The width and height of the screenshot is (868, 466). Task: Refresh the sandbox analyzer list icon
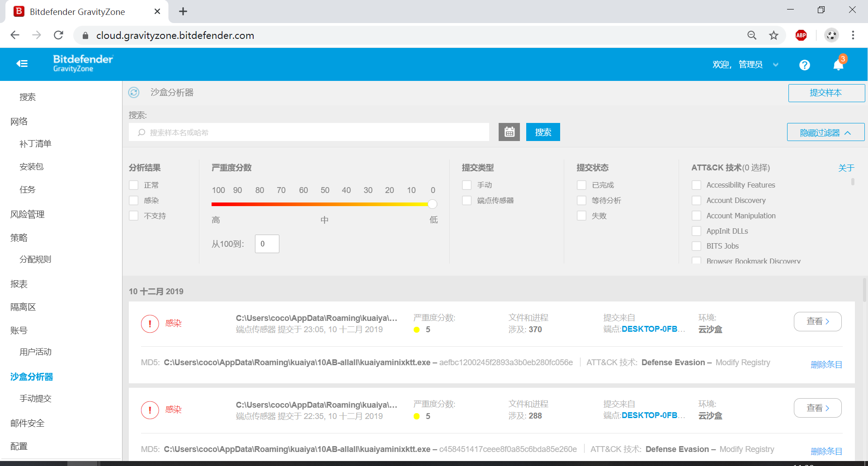[x=134, y=93]
